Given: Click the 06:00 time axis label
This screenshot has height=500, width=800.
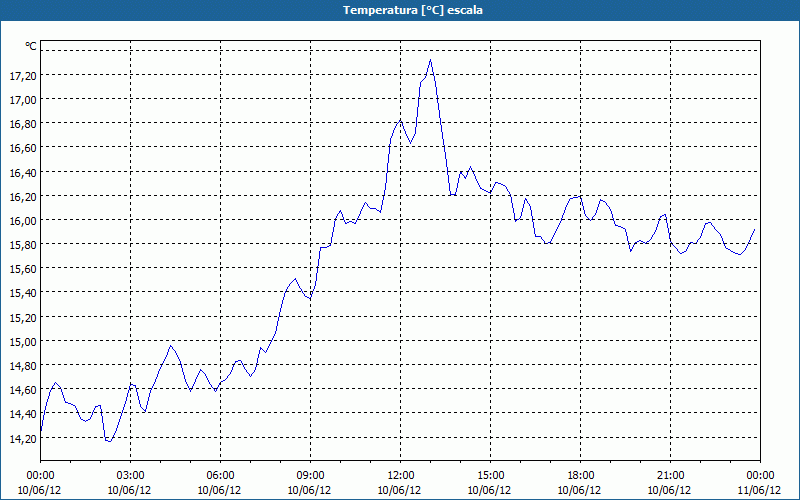Looking at the screenshot, I should point(220,476).
